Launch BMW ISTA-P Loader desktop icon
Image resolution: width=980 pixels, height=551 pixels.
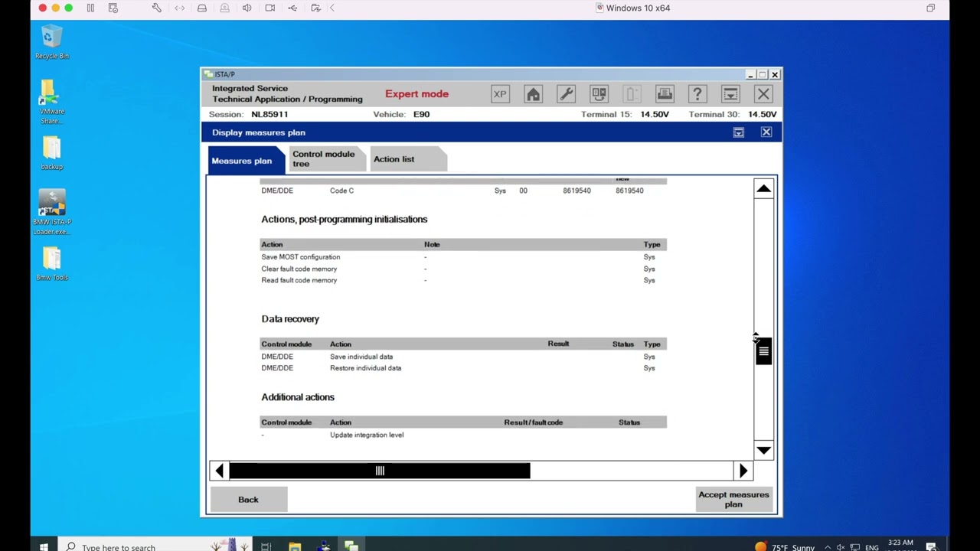52,212
